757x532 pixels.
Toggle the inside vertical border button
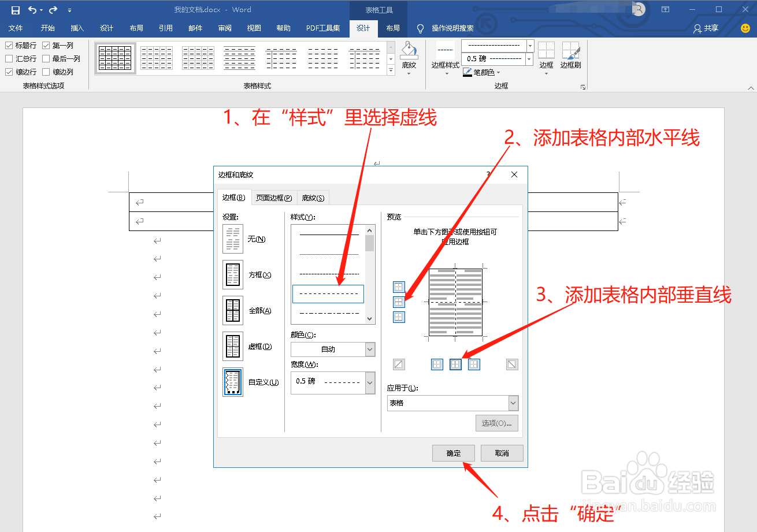455,364
